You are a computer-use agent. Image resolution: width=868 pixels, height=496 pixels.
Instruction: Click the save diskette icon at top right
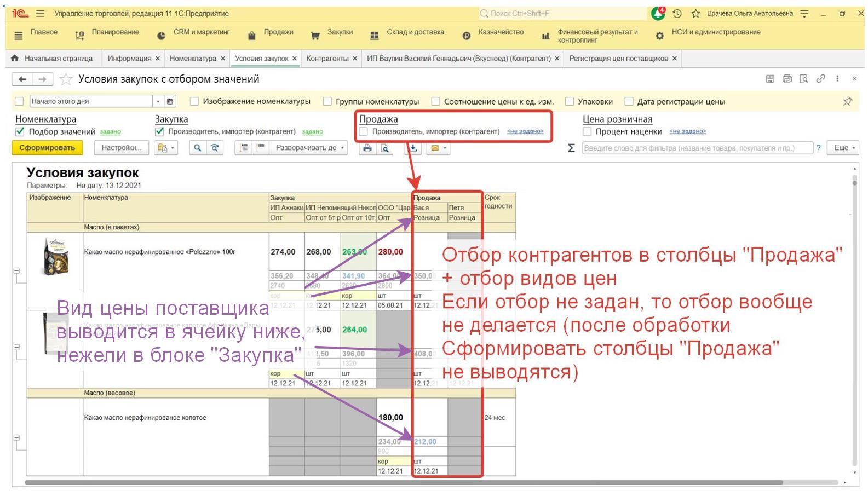click(770, 79)
